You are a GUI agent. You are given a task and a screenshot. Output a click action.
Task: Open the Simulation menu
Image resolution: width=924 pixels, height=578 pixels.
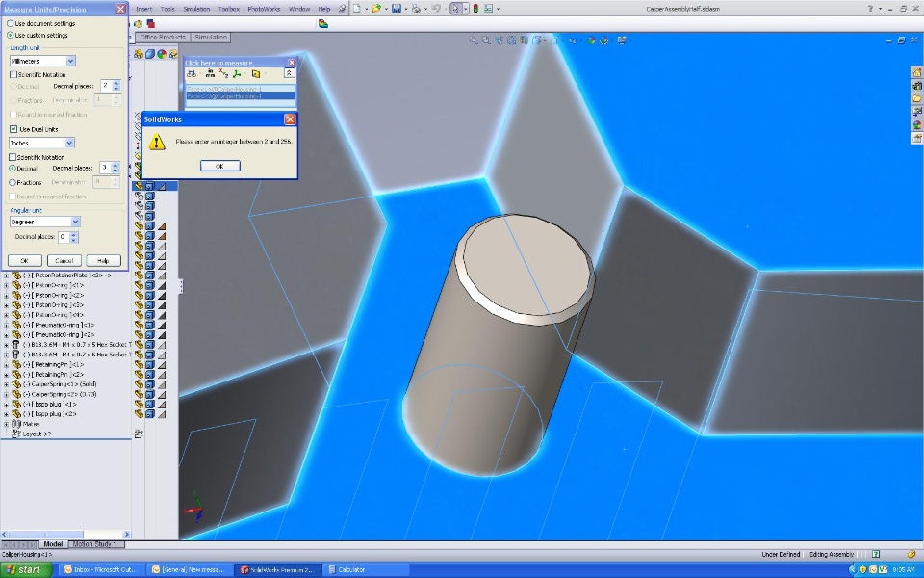click(196, 8)
